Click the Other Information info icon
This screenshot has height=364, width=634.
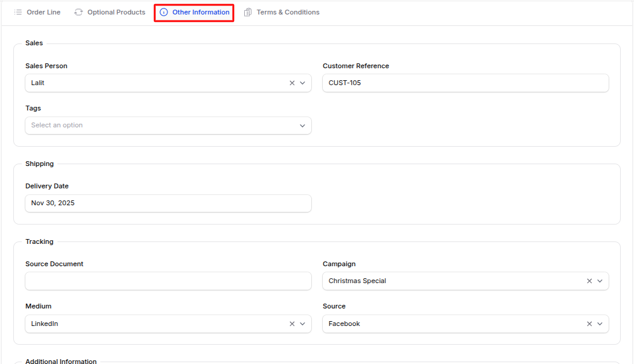click(164, 11)
